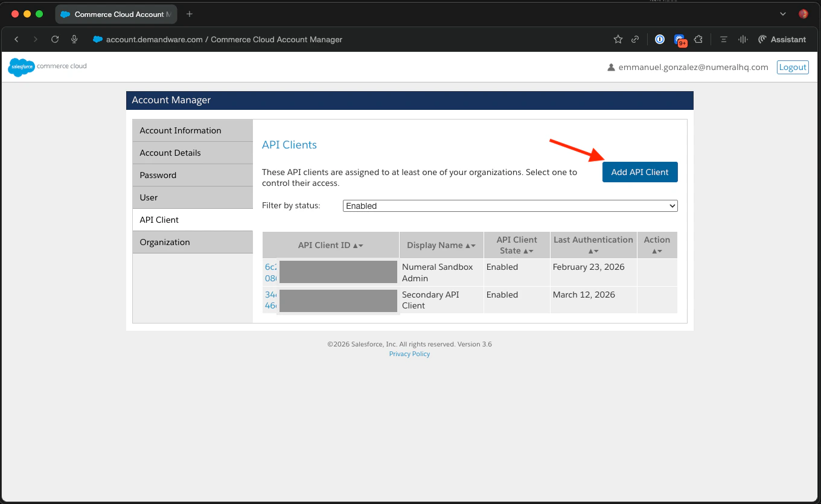This screenshot has height=504, width=821.
Task: Open the extension with 9+ badge
Action: pyautogui.click(x=680, y=40)
